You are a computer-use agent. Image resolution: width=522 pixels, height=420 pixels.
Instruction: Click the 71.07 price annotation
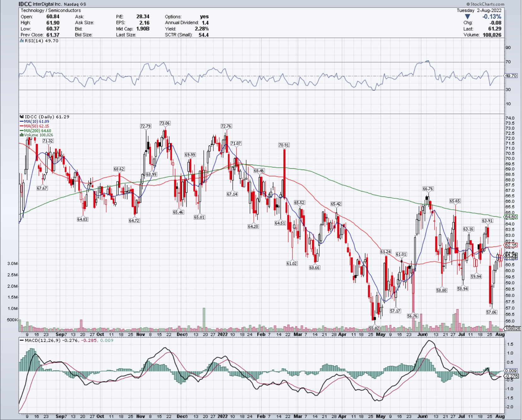[x=236, y=143]
